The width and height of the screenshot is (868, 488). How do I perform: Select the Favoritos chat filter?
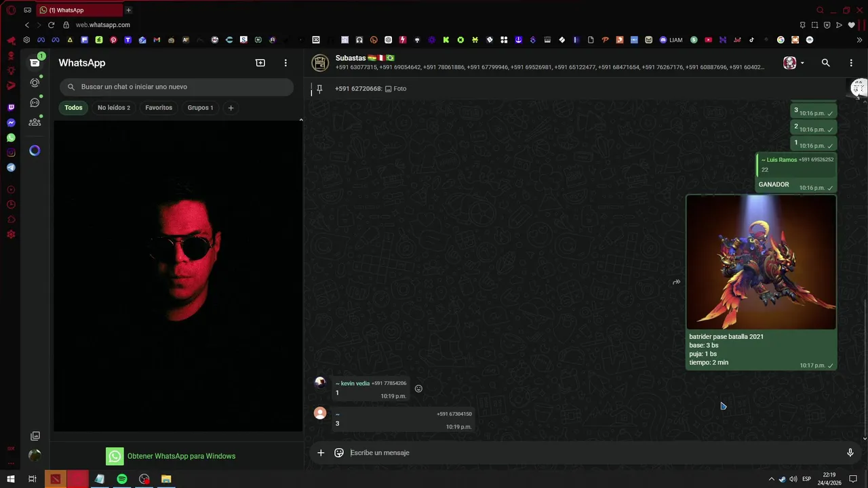159,108
